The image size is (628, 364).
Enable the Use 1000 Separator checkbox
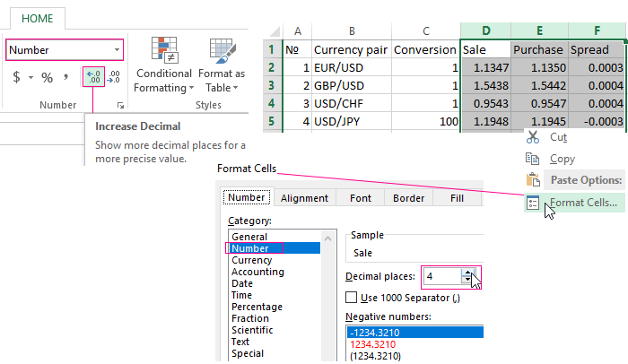pos(352,298)
